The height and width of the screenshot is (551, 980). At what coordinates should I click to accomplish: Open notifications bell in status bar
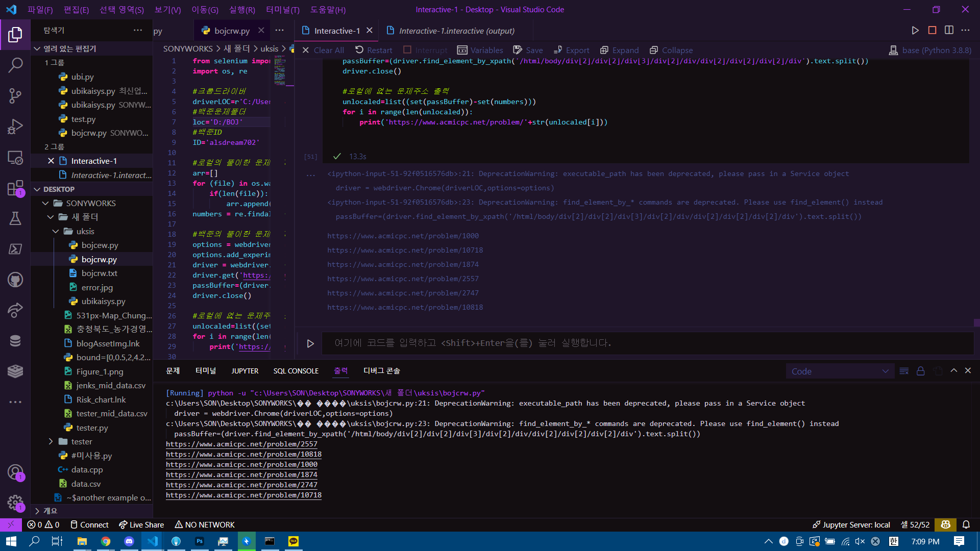coord(966,524)
